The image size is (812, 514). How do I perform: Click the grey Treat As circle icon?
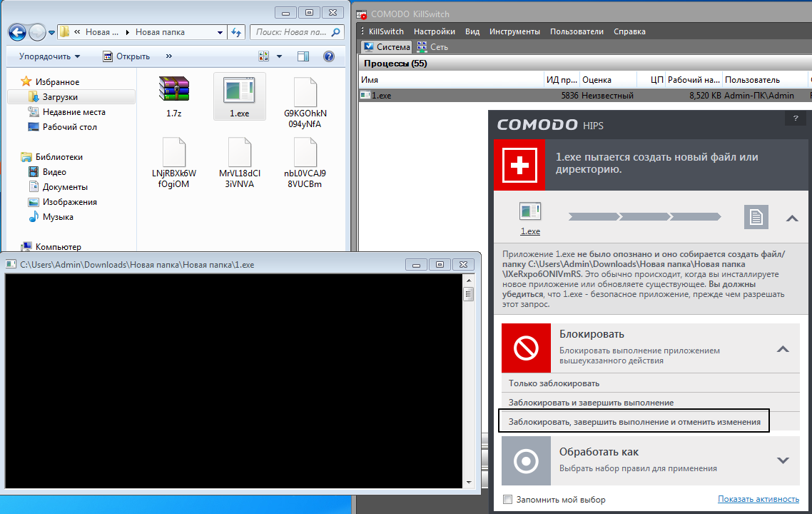pos(526,460)
